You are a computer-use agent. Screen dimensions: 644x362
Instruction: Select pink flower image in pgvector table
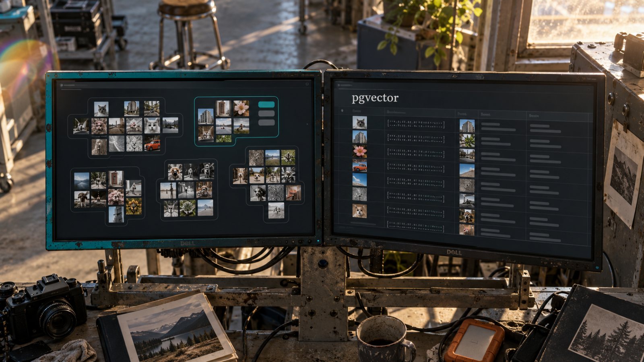tap(359, 151)
